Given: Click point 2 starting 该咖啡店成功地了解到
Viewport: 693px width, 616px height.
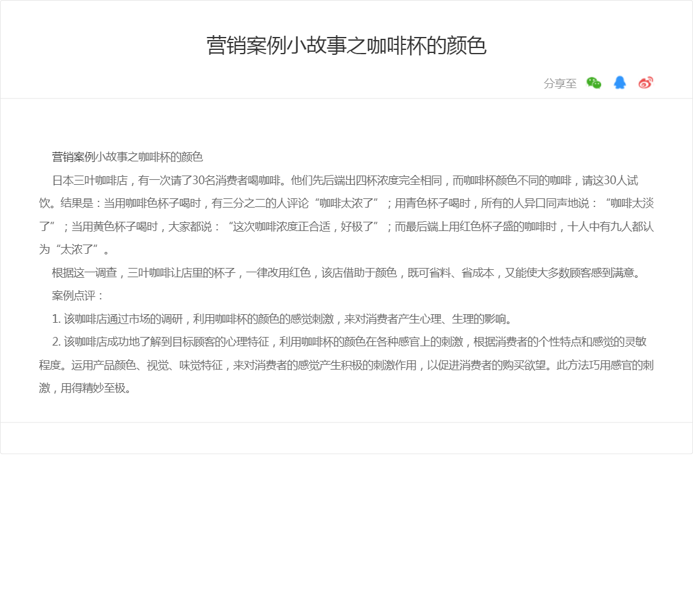Looking at the screenshot, I should click(x=349, y=342).
